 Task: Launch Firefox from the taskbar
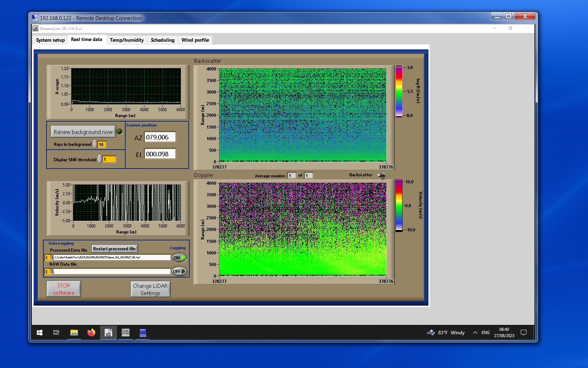point(91,333)
